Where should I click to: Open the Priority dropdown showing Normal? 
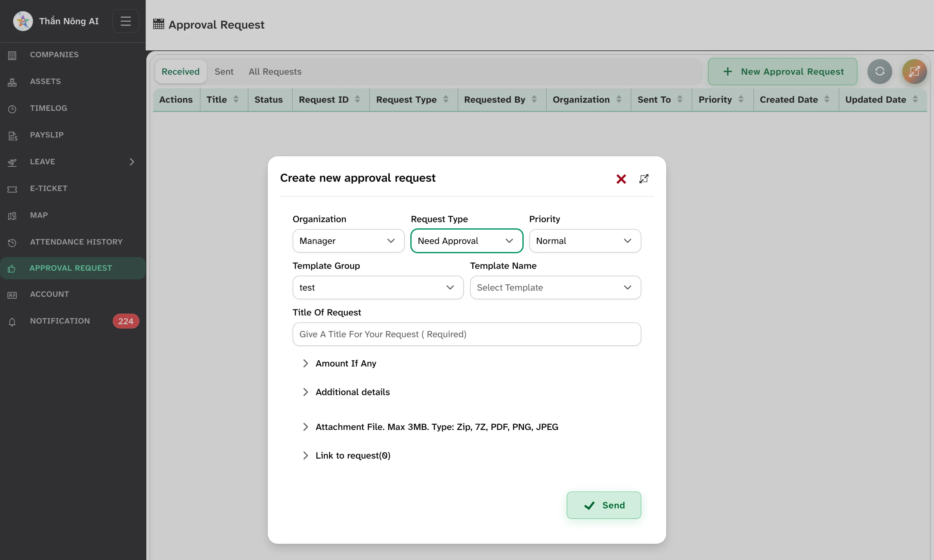pyautogui.click(x=585, y=241)
